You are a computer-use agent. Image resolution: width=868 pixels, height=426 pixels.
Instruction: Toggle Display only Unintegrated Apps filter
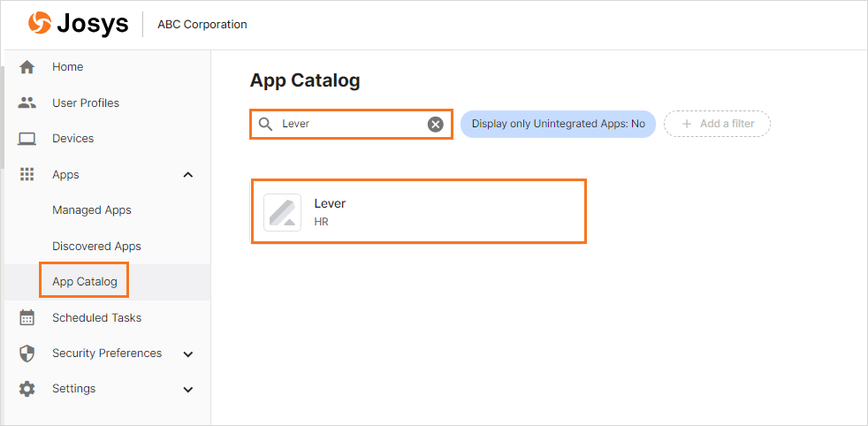558,124
